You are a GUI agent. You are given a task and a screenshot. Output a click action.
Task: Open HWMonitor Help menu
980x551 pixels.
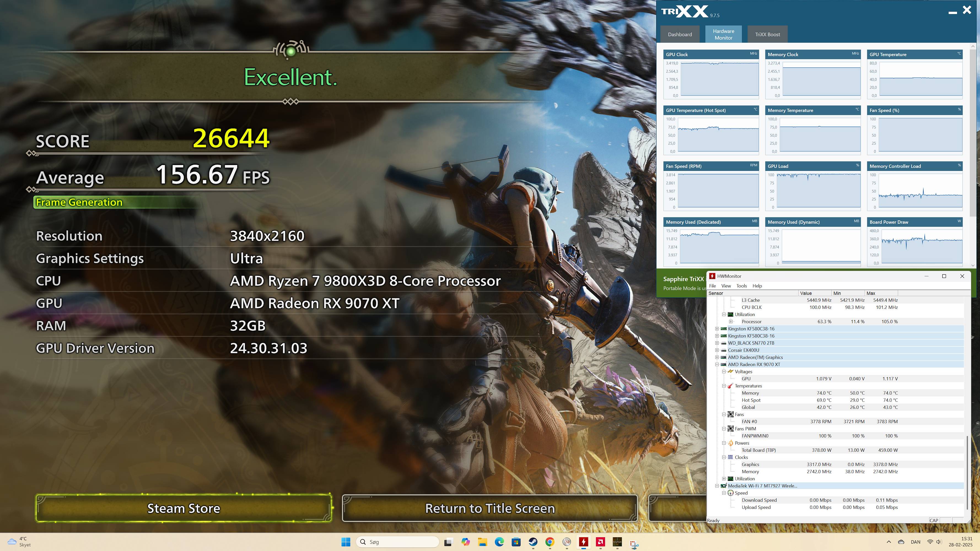click(757, 286)
